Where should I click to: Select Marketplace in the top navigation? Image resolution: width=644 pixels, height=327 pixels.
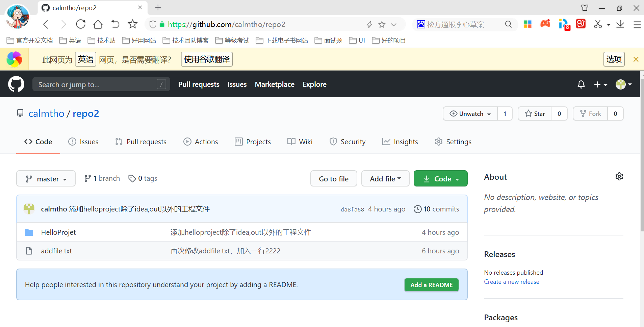point(275,84)
